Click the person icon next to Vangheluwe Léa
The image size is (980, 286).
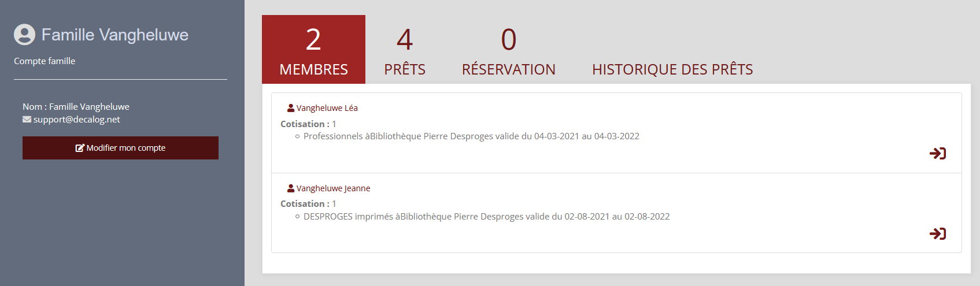[291, 108]
